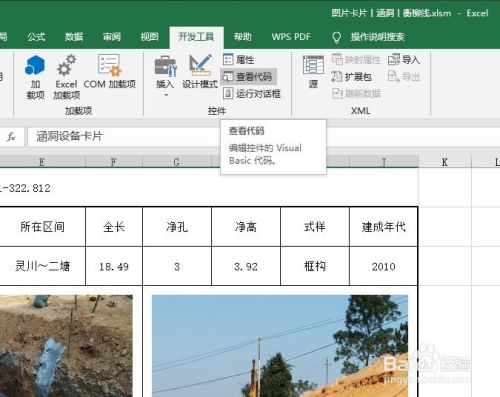The height and width of the screenshot is (397, 500).
Task: Select cell 18.49
Action: 114,266
